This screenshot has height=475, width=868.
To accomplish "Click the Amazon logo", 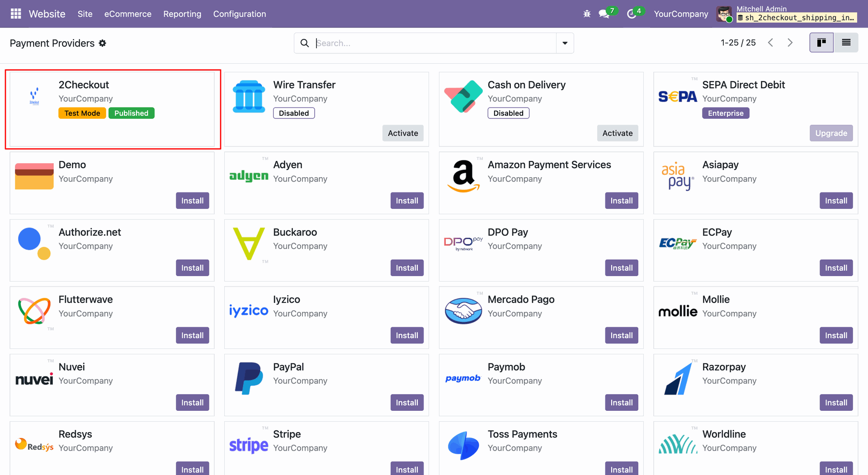I will point(463,176).
